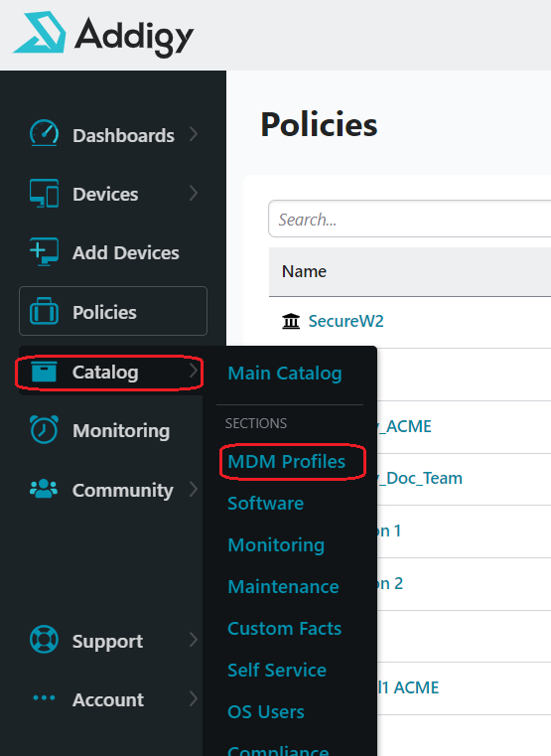
Task: Expand the Devices chevron
Action: [194, 193]
